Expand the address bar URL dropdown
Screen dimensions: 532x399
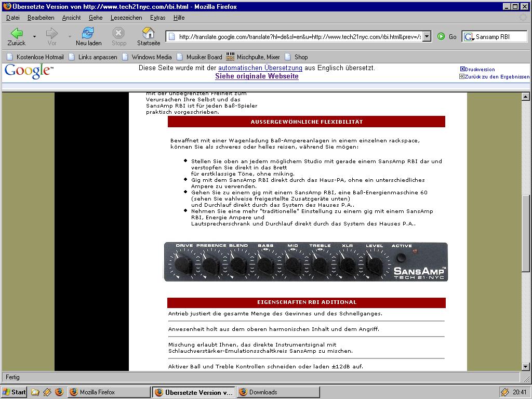pyautogui.click(x=427, y=36)
